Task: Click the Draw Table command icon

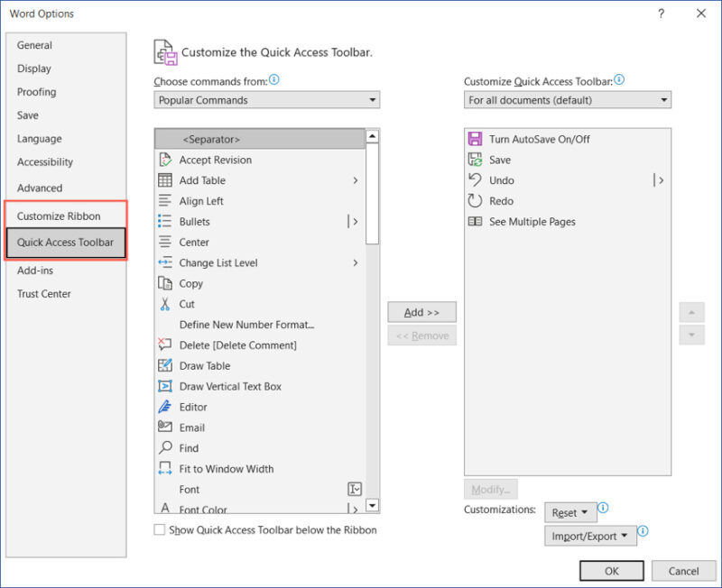Action: click(163, 365)
